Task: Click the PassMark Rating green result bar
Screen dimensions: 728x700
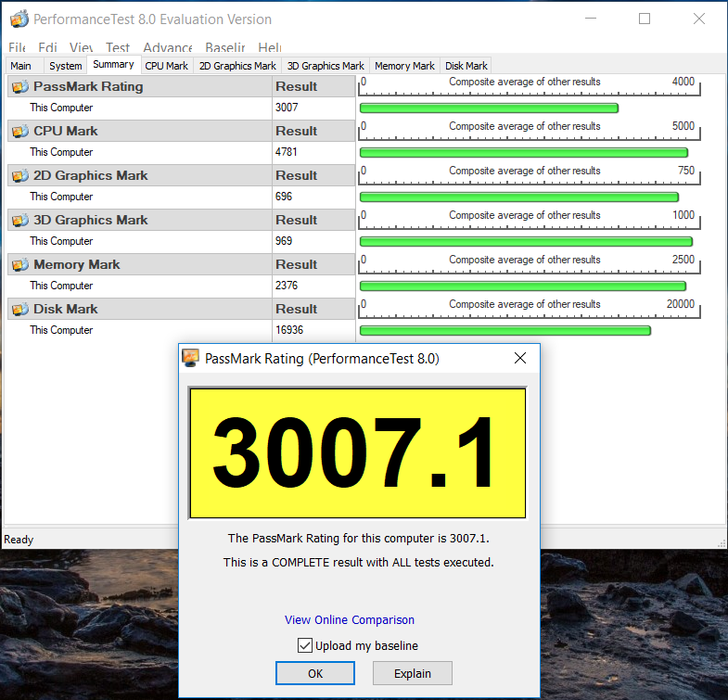Action: (489, 108)
